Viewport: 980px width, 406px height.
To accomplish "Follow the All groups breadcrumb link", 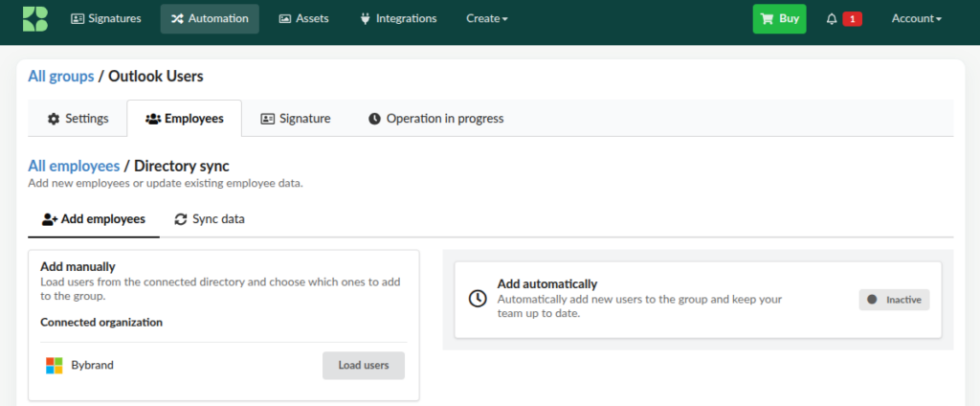I will point(61,77).
